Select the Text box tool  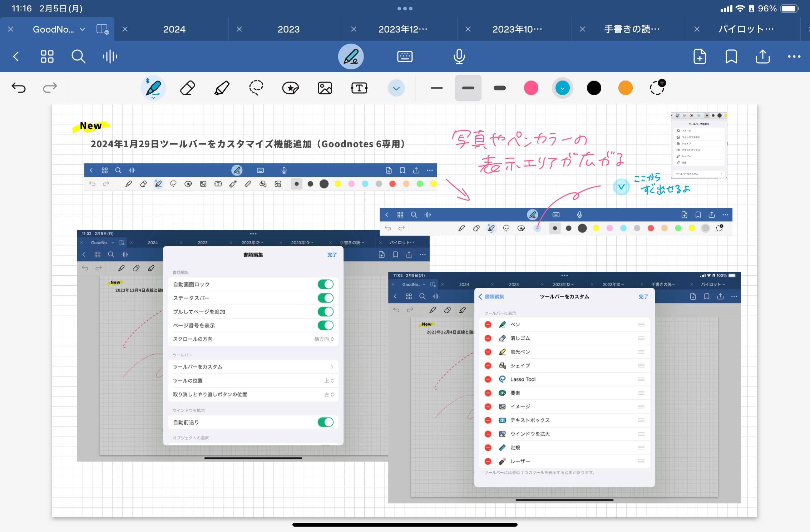point(359,88)
